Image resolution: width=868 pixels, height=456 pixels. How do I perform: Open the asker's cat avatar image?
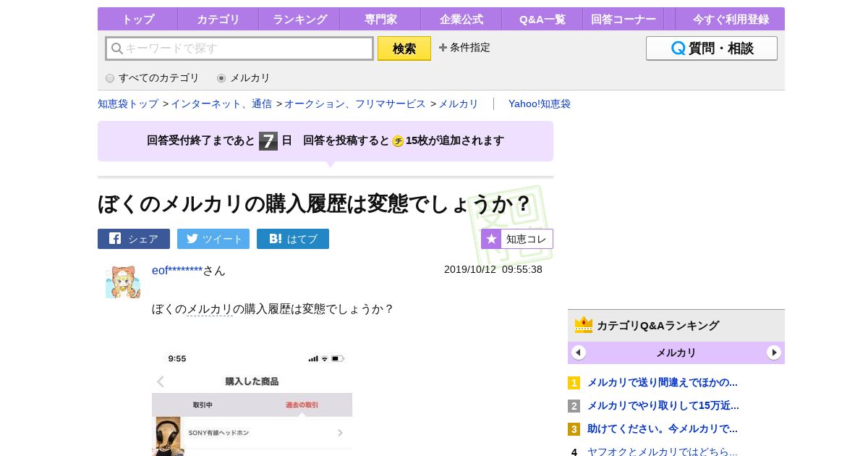click(x=123, y=282)
